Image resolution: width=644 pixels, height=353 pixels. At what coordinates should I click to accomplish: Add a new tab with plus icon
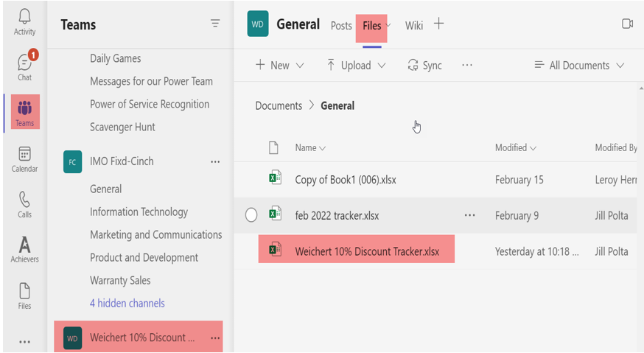(x=438, y=24)
